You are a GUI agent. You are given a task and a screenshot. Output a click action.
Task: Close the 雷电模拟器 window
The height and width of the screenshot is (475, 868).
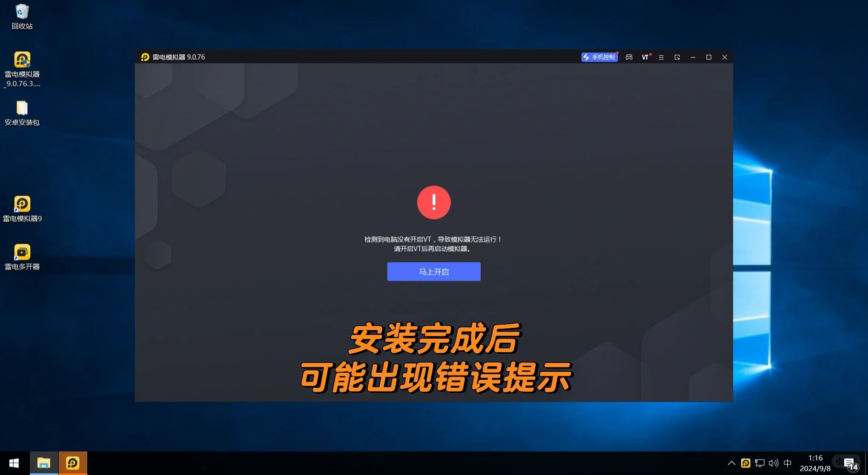coord(725,57)
